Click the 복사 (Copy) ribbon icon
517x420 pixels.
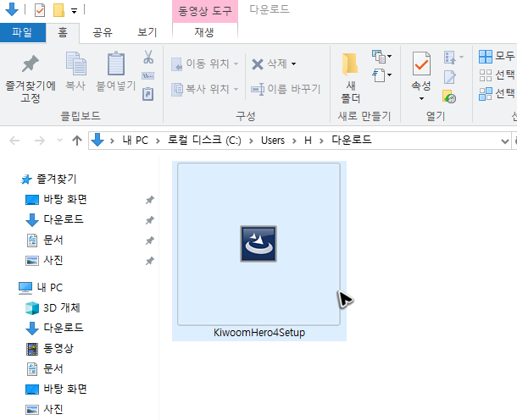coord(75,64)
